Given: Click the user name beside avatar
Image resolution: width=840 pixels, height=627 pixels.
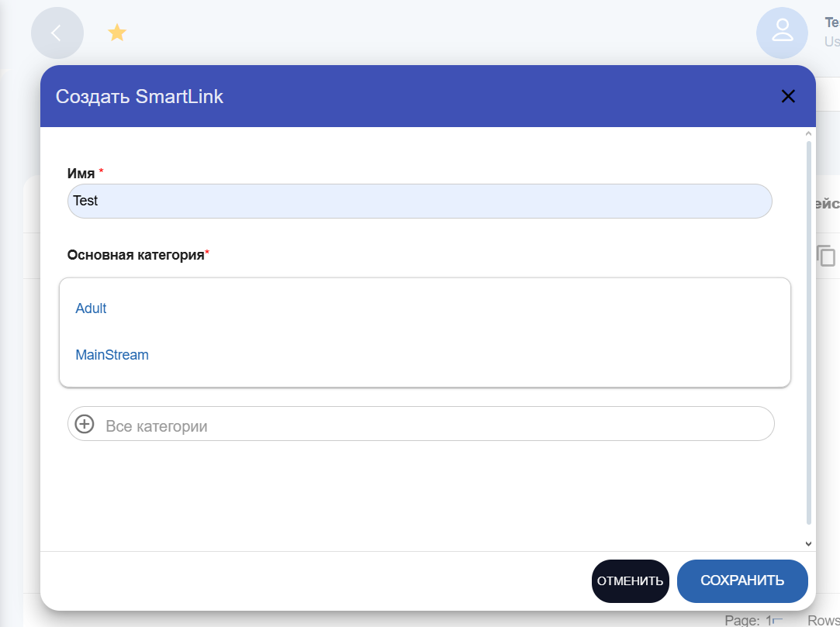Looking at the screenshot, I should coord(831,23).
